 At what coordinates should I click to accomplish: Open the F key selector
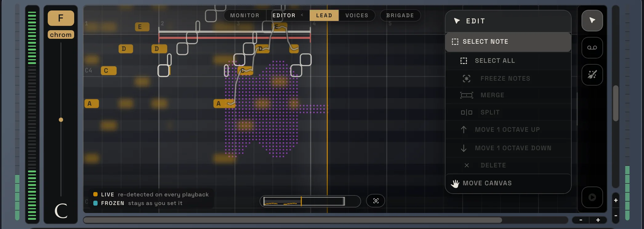click(61, 18)
